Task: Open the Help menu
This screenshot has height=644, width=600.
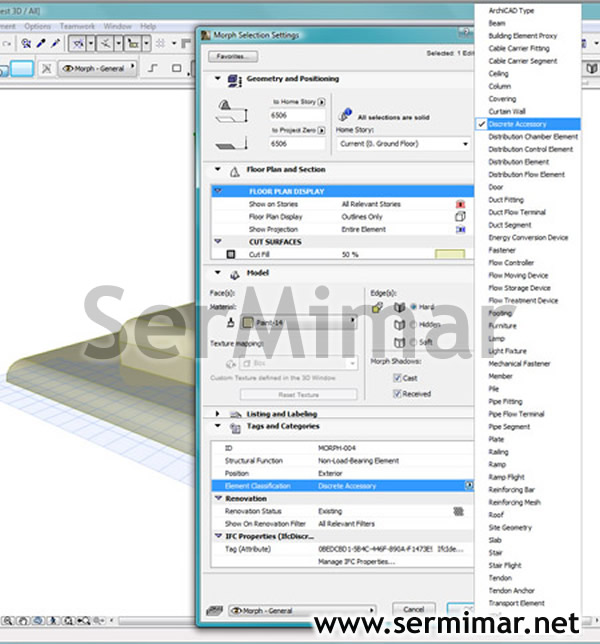Action: pos(148,26)
